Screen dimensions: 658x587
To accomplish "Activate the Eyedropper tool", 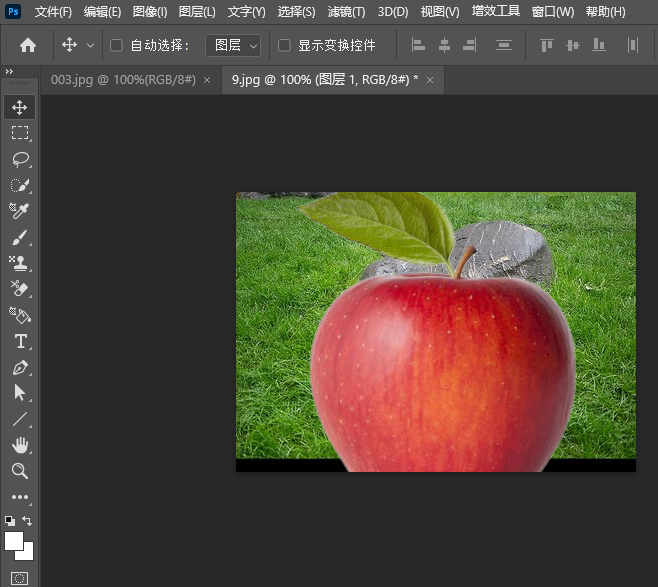I will coord(20,211).
